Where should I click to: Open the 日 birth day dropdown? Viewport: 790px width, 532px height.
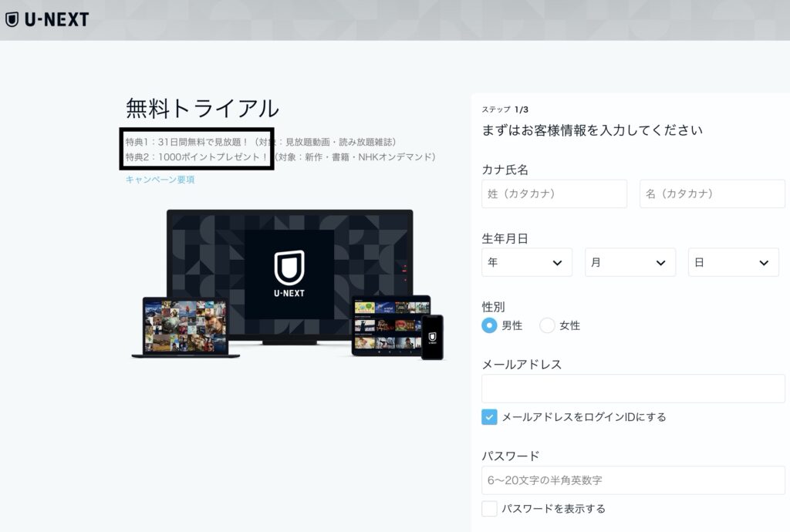tap(734, 262)
